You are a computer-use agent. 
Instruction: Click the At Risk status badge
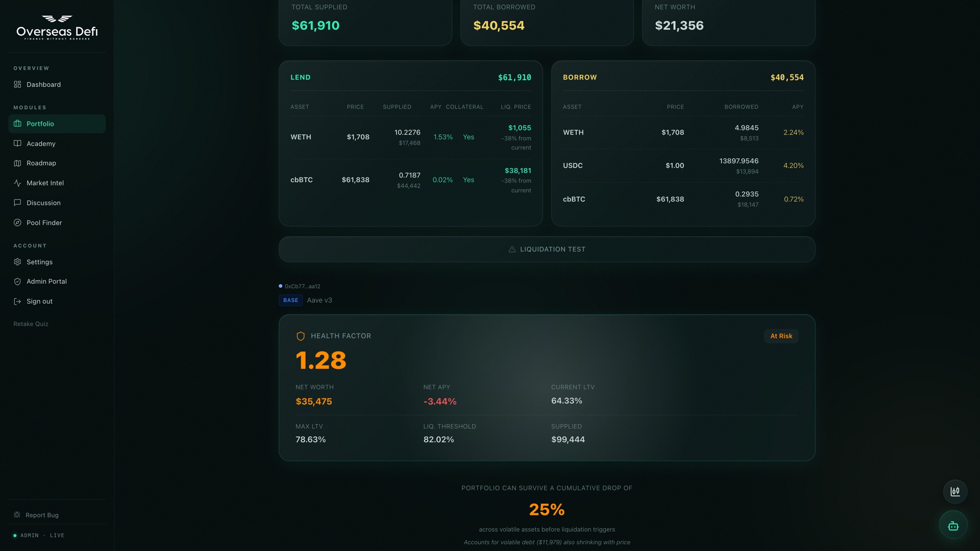coord(781,336)
